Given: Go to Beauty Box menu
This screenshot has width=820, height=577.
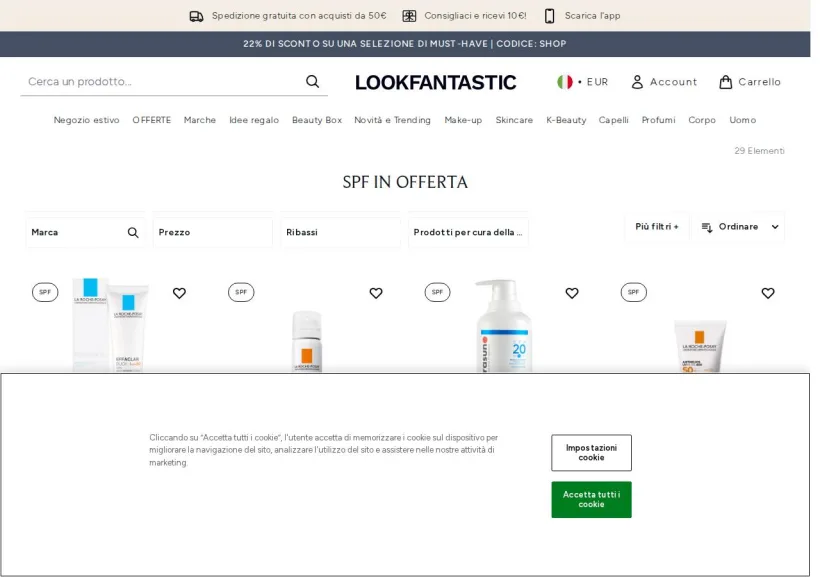Looking at the screenshot, I should click(317, 120).
